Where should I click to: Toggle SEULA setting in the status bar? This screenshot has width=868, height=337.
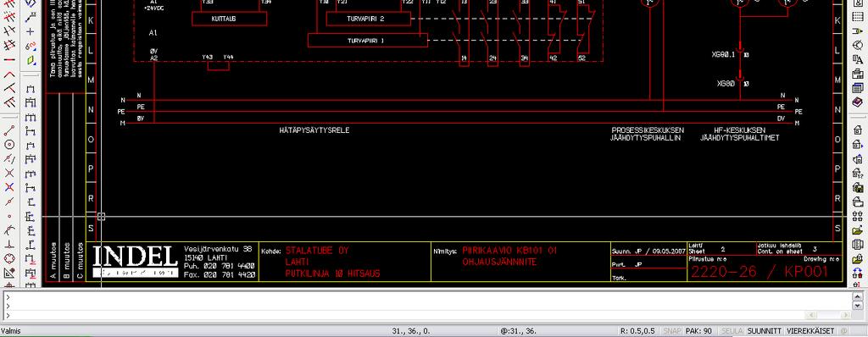[x=732, y=331]
